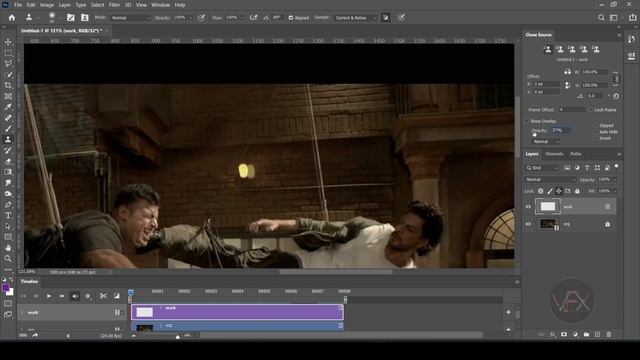Toggle timeline audio mute button
The width and height of the screenshot is (640, 360).
point(75,296)
